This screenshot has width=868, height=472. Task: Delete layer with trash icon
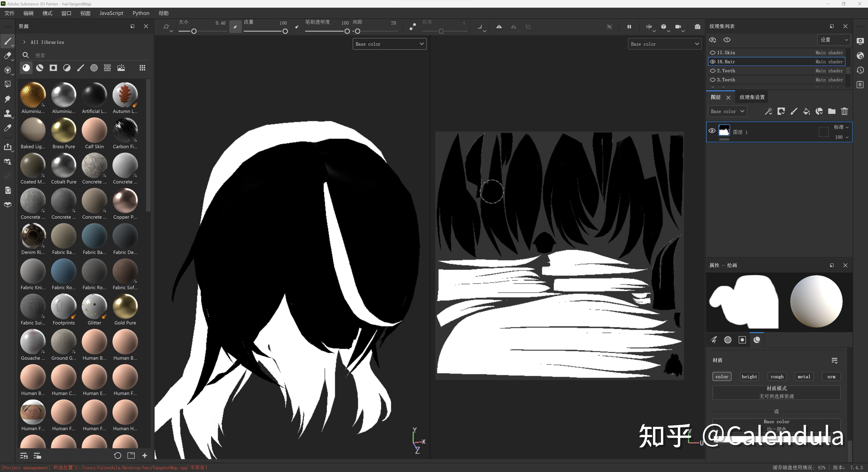tap(844, 111)
